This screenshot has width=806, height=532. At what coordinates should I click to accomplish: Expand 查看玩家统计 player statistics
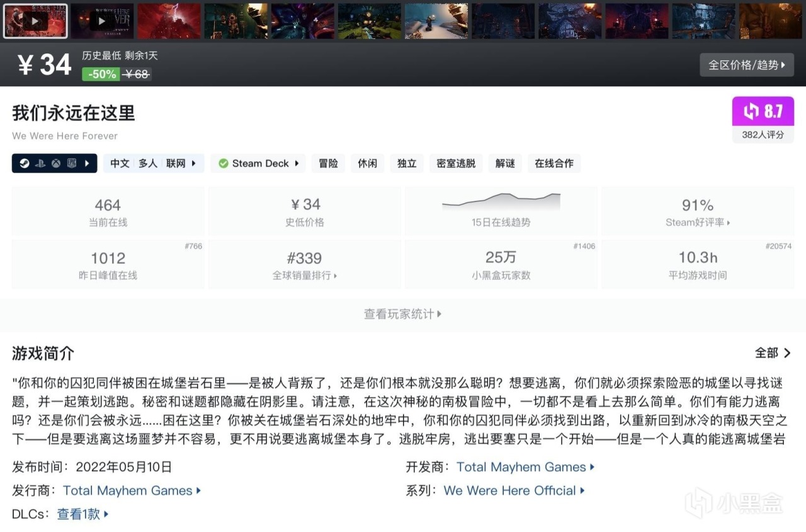tap(403, 314)
